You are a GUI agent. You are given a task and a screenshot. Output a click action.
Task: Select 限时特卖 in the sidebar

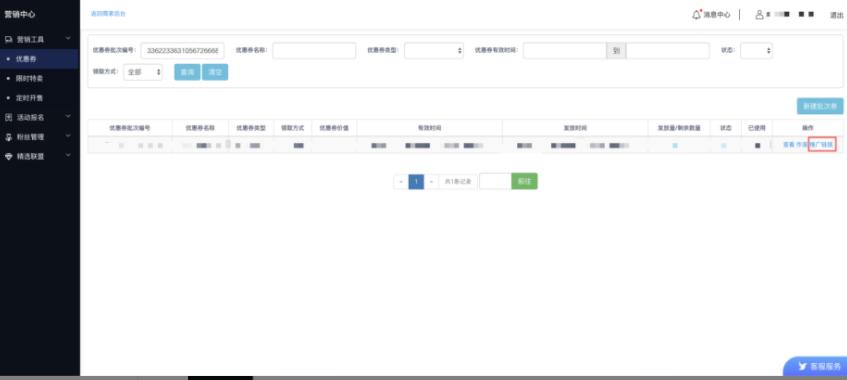(29, 78)
